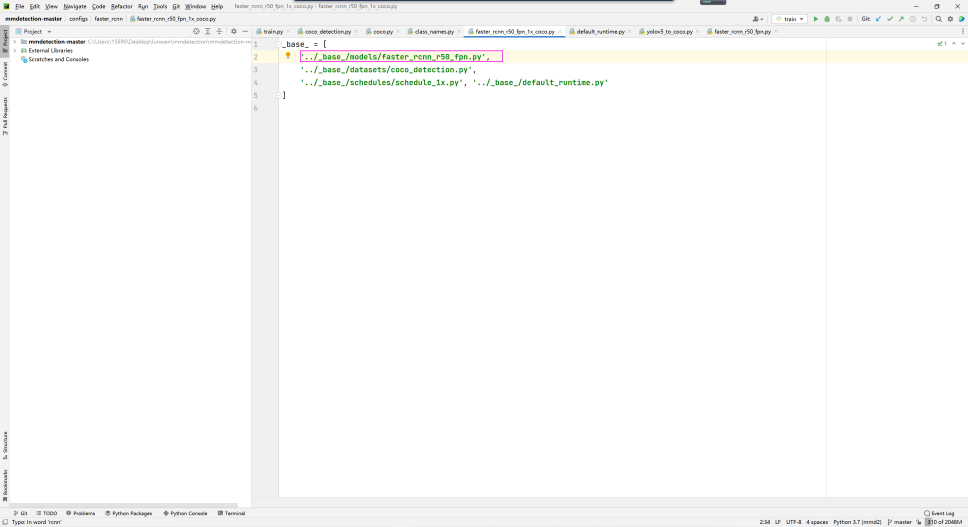The image size is (968, 527).
Task: Open the File menu
Action: tap(20, 6)
